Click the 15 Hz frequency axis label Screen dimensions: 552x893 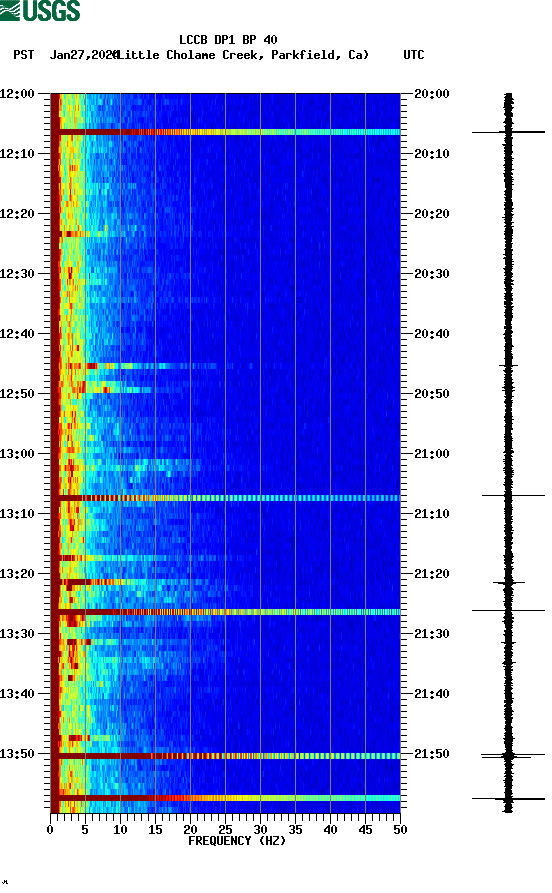155,830
